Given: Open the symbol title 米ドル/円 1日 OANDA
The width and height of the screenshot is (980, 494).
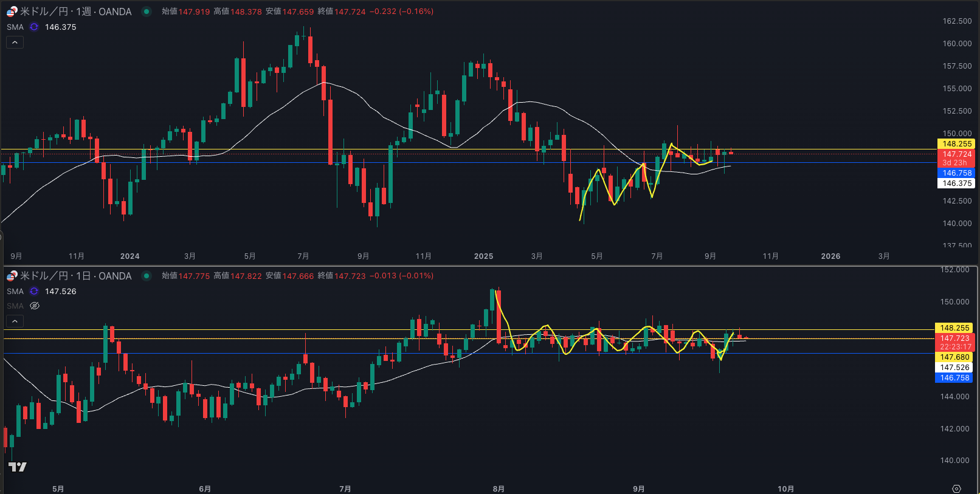Looking at the screenshot, I should (x=76, y=276).
